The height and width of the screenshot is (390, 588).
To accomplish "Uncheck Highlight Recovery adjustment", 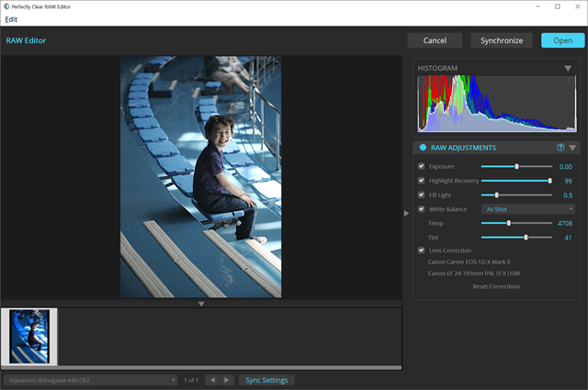I will click(x=422, y=181).
